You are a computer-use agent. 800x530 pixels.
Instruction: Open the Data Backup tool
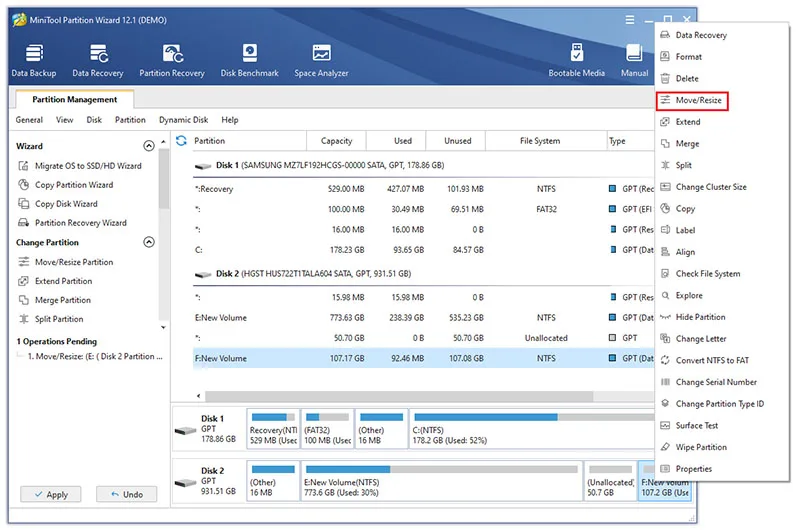click(x=34, y=61)
